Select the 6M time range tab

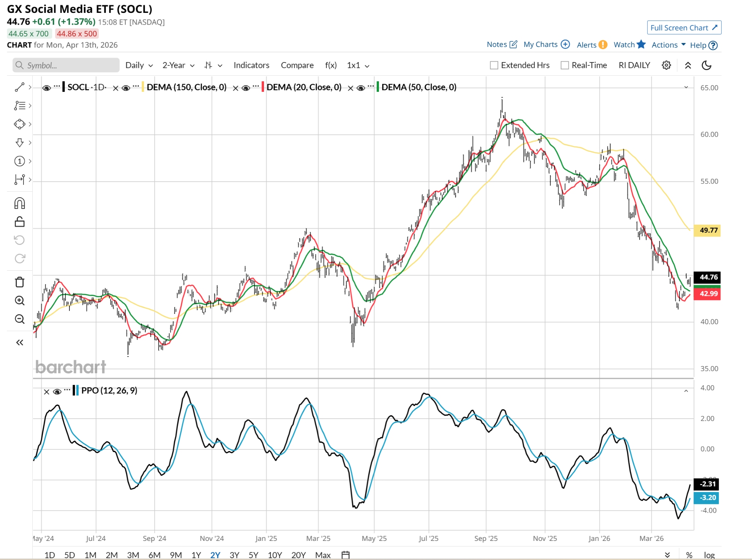click(154, 554)
